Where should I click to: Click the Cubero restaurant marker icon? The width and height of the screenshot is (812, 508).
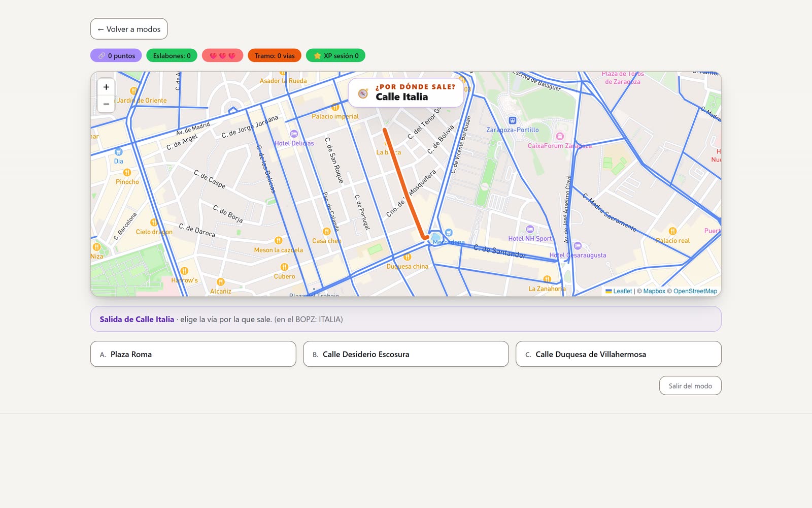284,267
